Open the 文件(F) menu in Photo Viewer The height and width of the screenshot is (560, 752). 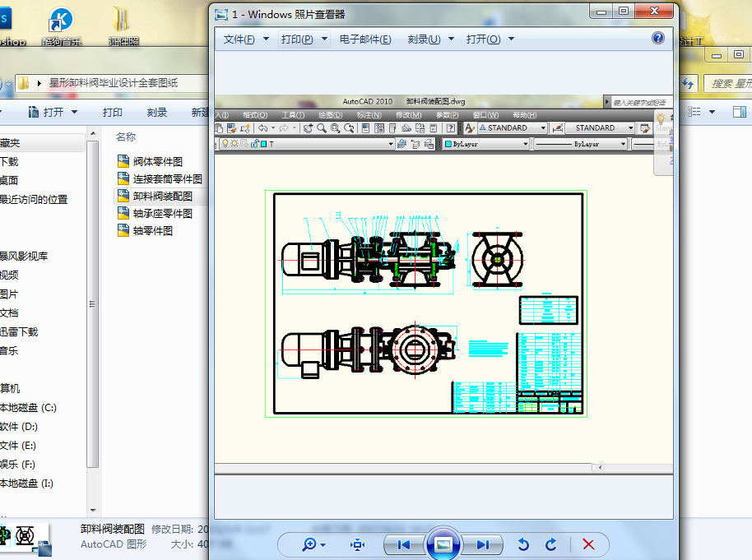pyautogui.click(x=239, y=39)
